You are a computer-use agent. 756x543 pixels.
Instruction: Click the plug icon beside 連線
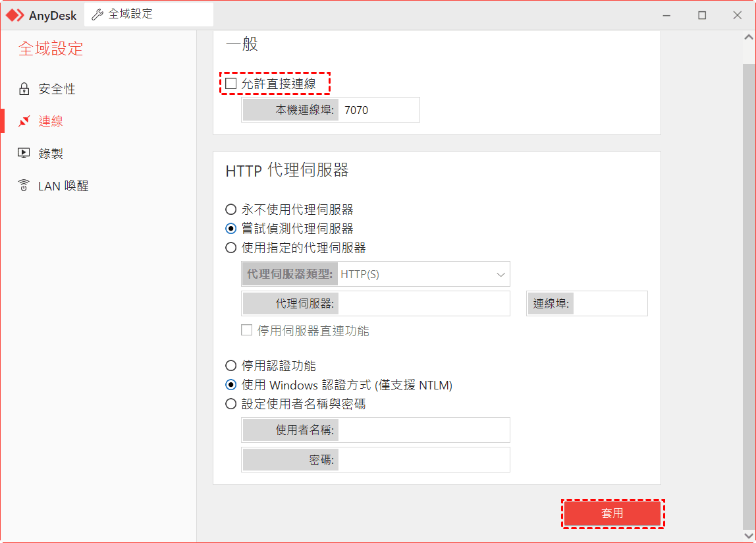click(24, 121)
